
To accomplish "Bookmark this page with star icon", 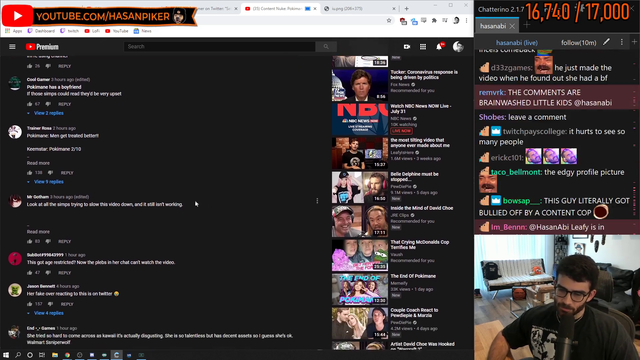I will coord(389,20).
